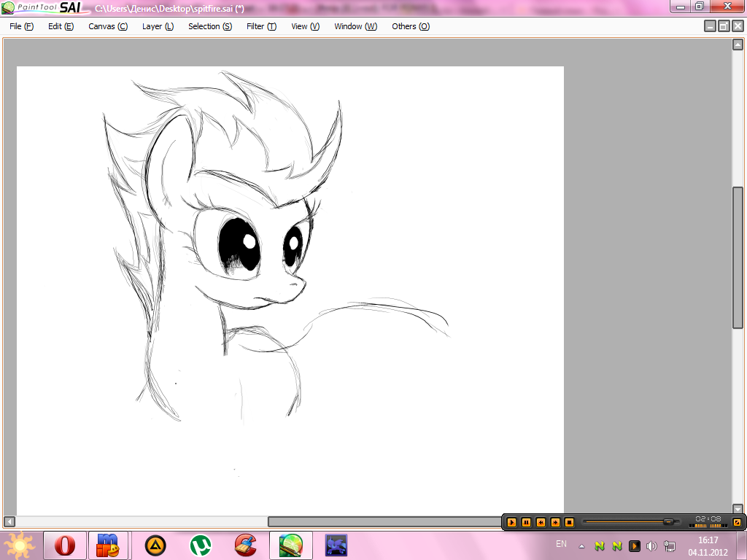Click the Paint Tool SAI logo icon
The height and width of the screenshot is (560, 747).
(8, 7)
